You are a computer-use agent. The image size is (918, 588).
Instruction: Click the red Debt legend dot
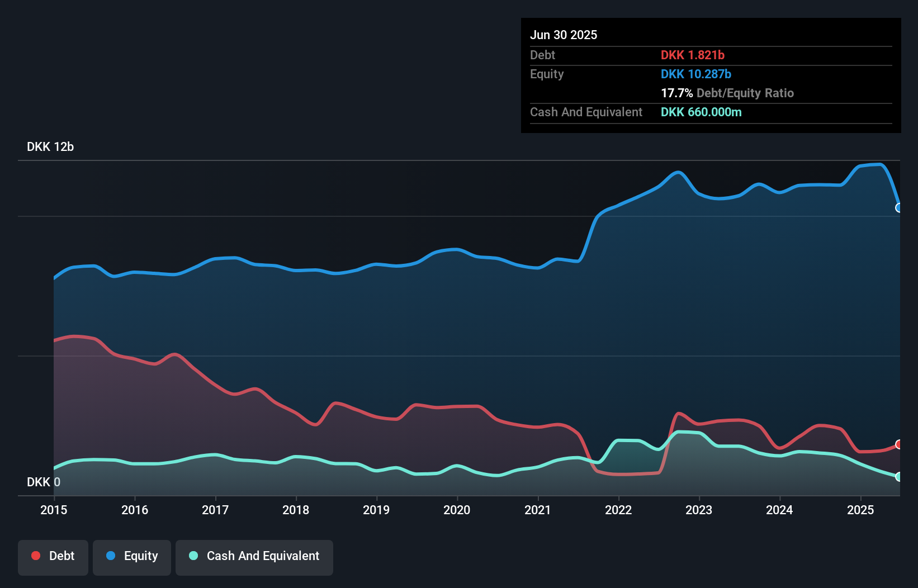pos(36,556)
